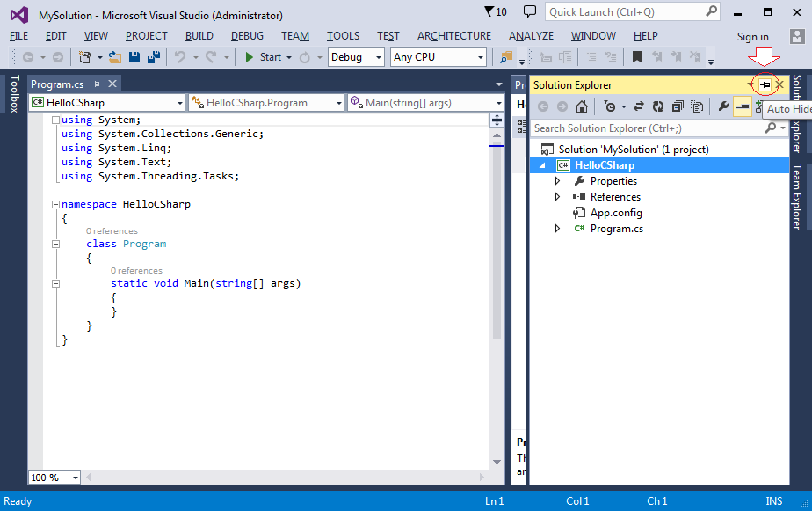Click the Navigate Forward toolbar icon

(x=58, y=57)
